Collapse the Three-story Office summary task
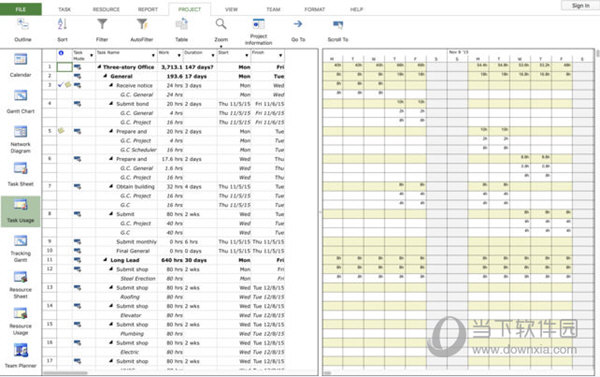 click(99, 67)
